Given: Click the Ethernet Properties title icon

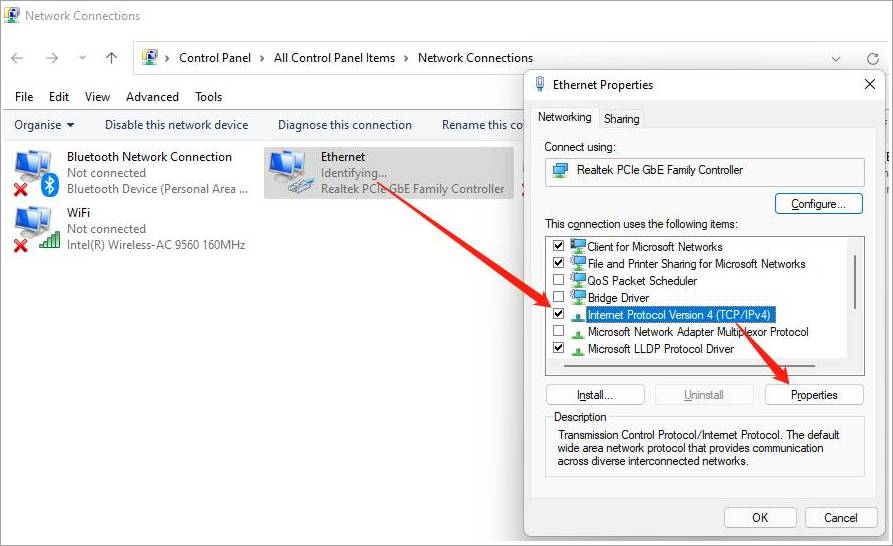Looking at the screenshot, I should [x=539, y=84].
